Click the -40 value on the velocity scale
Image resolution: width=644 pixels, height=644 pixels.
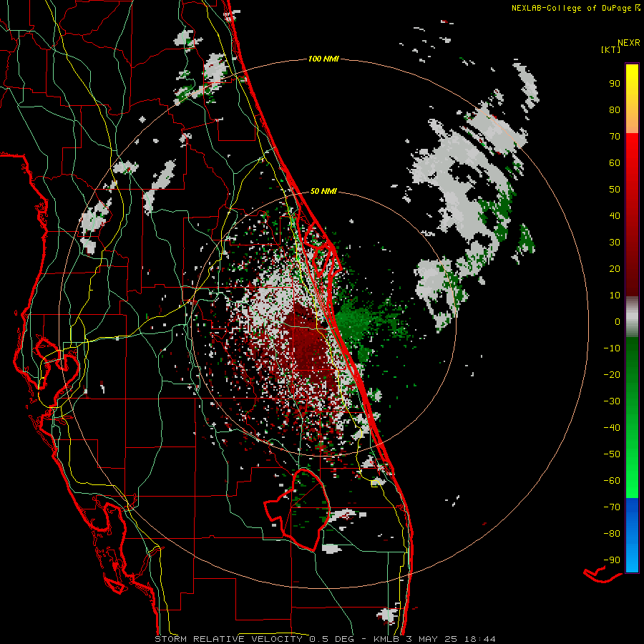612,428
